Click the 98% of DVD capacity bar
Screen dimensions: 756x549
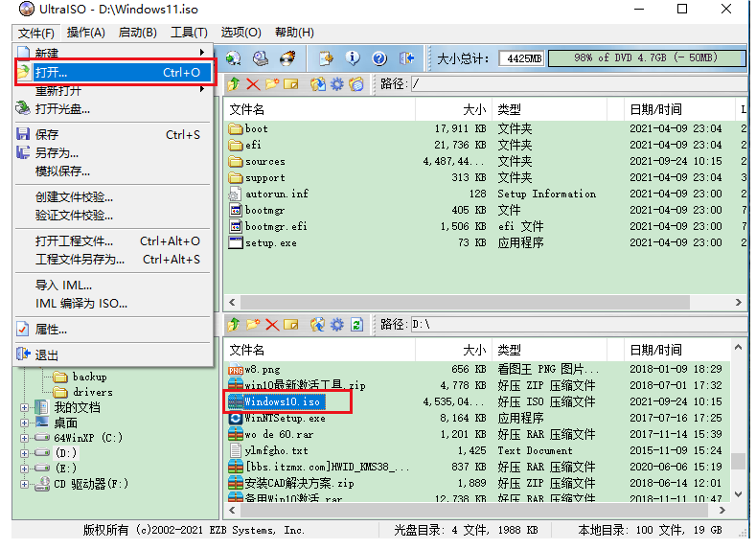(x=646, y=58)
